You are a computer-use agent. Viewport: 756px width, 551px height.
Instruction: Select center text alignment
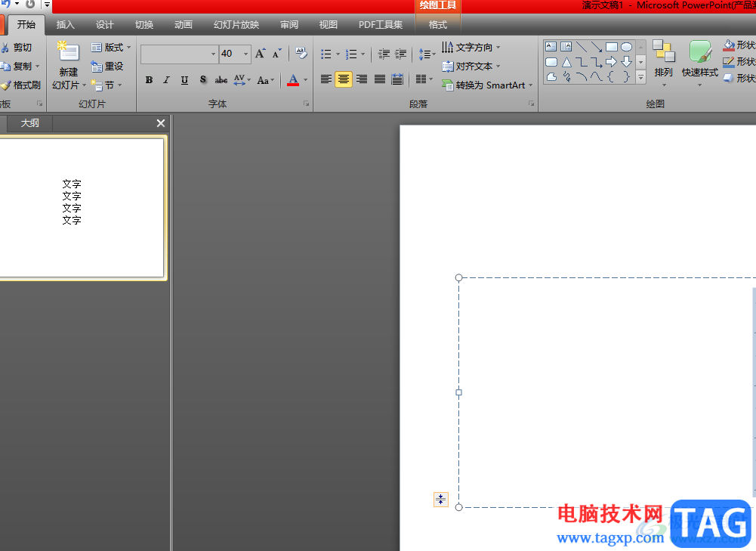(x=344, y=79)
